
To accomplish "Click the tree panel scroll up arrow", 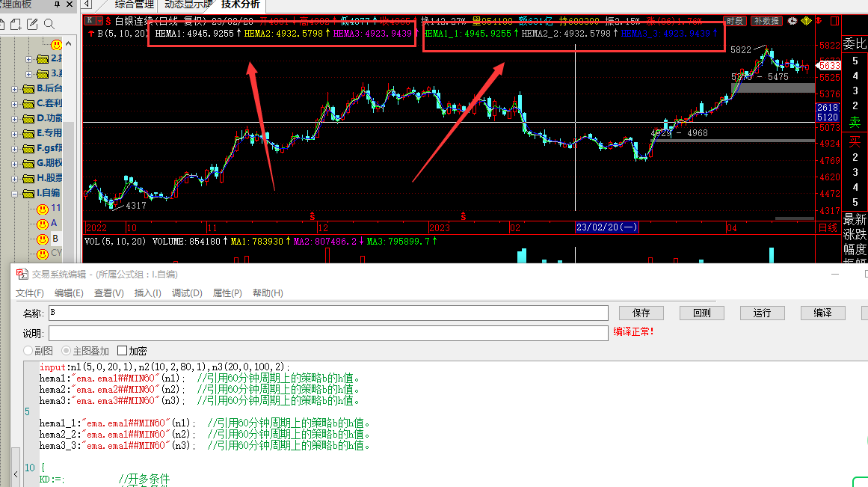I will pos(69,43).
